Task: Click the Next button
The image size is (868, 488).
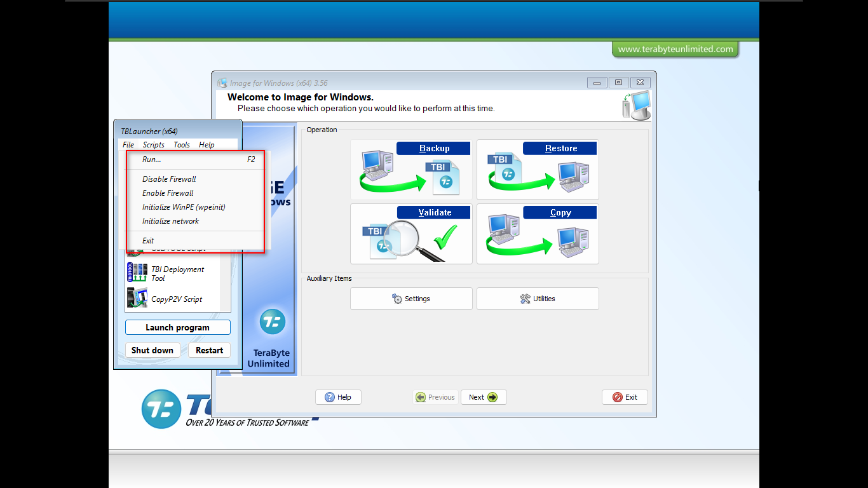Action: point(484,397)
